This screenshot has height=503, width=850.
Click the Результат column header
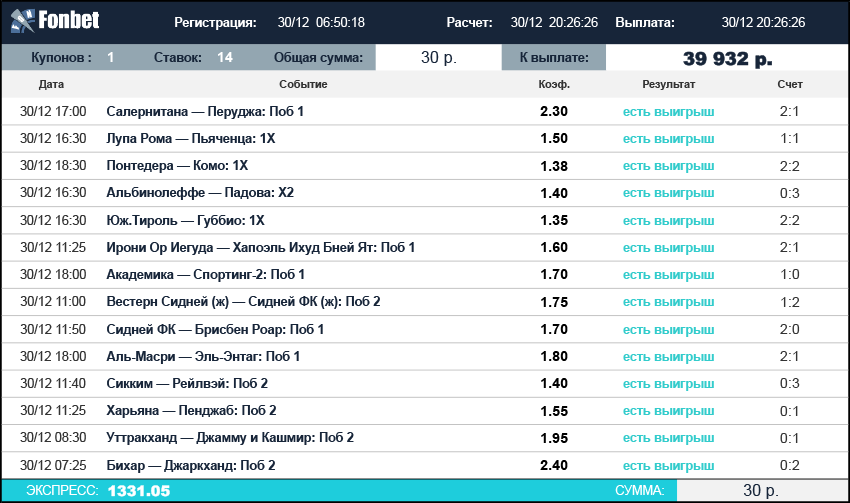pos(668,84)
